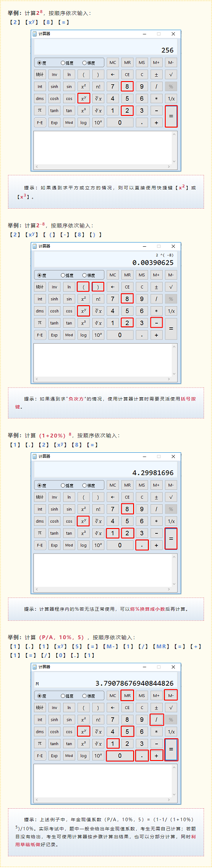Click the 8 key in the 256 calculator
The width and height of the screenshot is (212, 868).
(x=127, y=86)
